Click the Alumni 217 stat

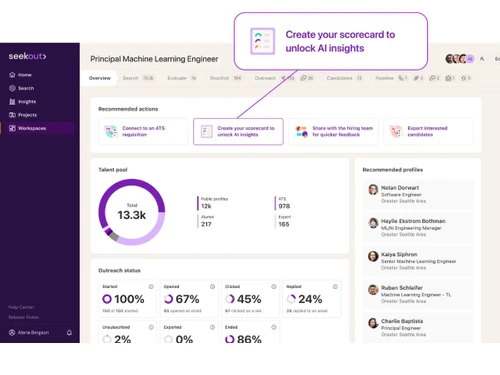206,221
